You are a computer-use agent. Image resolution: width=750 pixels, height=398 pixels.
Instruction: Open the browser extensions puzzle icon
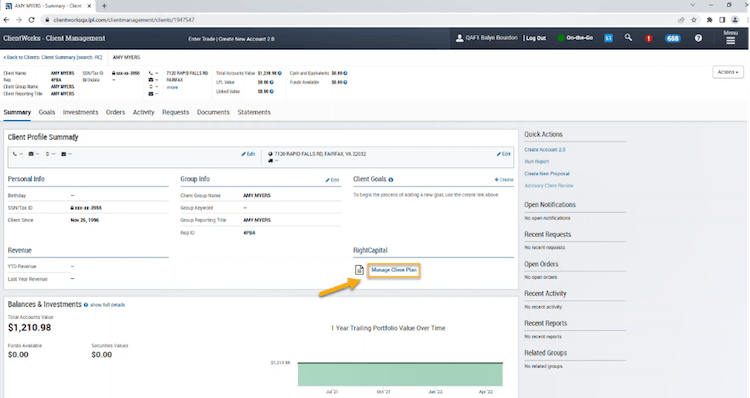tap(709, 20)
